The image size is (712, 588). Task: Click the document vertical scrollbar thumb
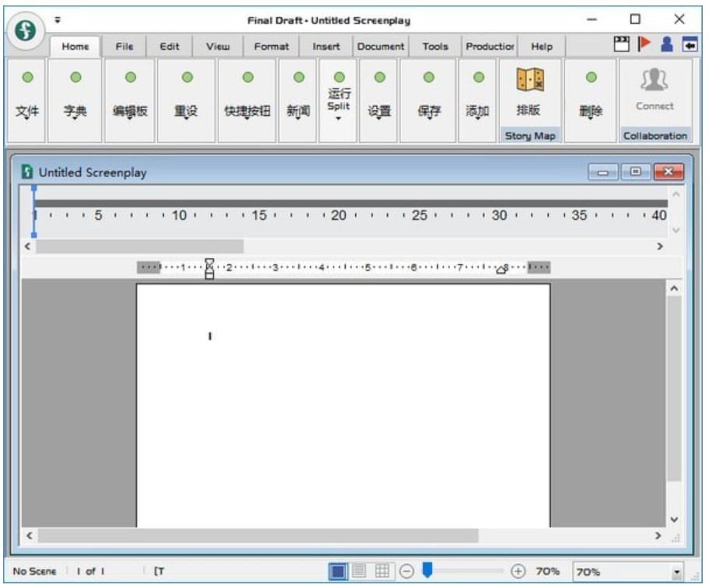[x=675, y=388]
